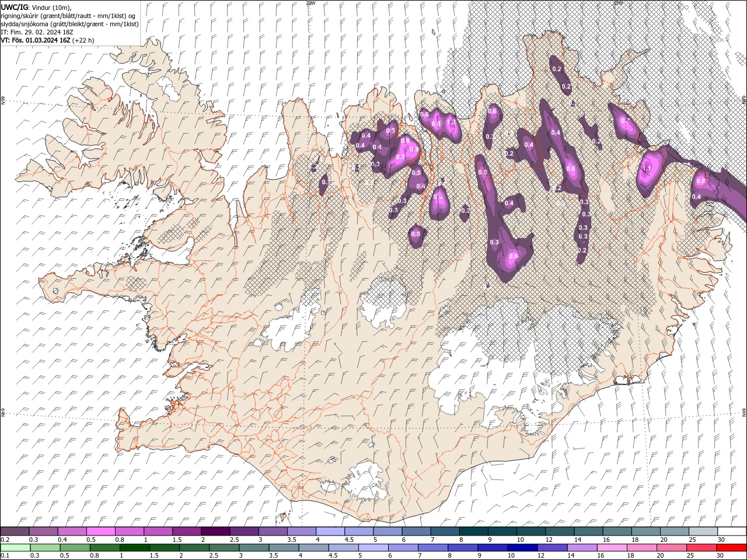Click the UWC/IG title text
Viewport: 747px width, 560px height.
tap(13, 6)
